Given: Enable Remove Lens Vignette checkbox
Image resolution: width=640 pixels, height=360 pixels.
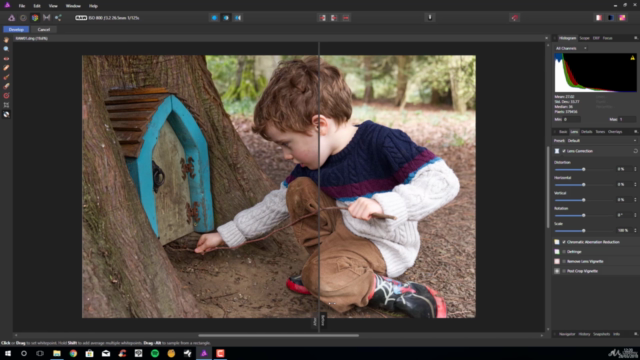Looking at the screenshot, I should coord(564,262).
